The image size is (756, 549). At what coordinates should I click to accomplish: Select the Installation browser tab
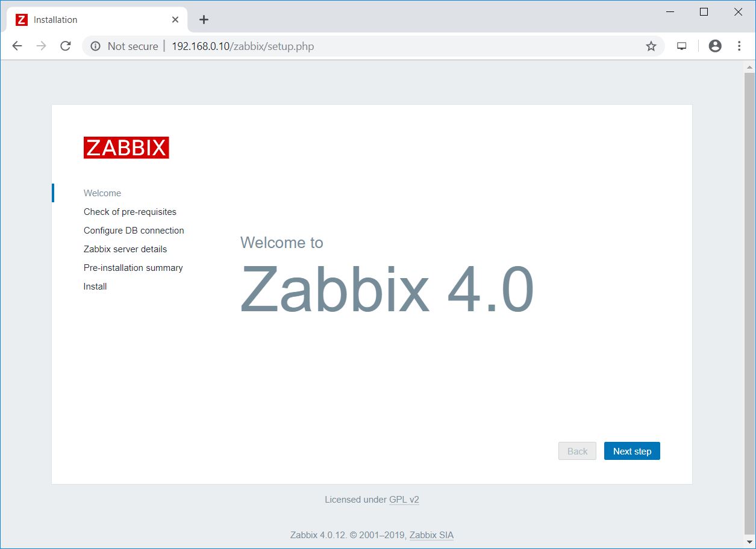tap(90, 20)
